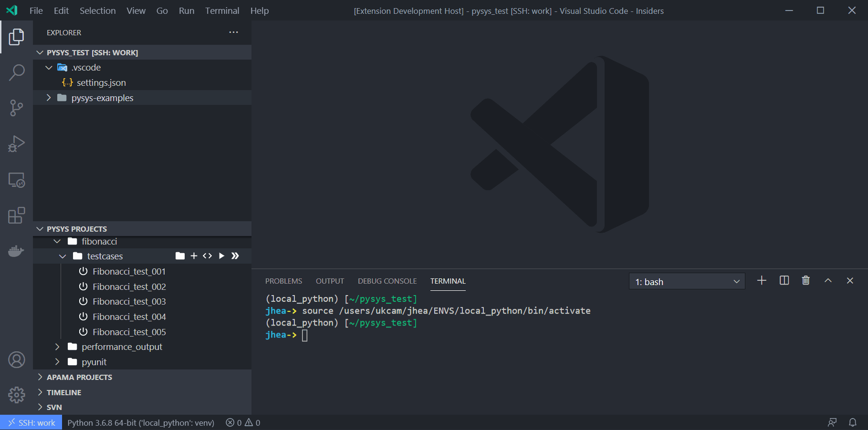The height and width of the screenshot is (430, 868).
Task: Open the Source Control view
Action: (x=16, y=108)
